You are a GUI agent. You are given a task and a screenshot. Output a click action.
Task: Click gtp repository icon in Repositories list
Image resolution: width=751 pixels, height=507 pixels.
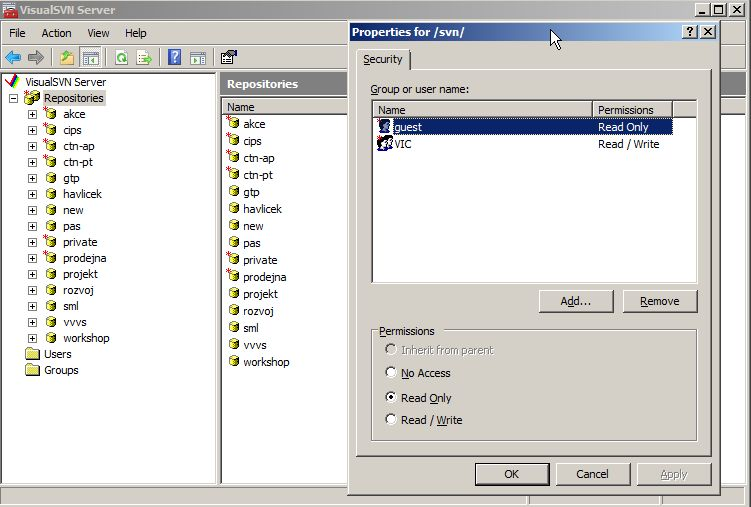coord(234,191)
